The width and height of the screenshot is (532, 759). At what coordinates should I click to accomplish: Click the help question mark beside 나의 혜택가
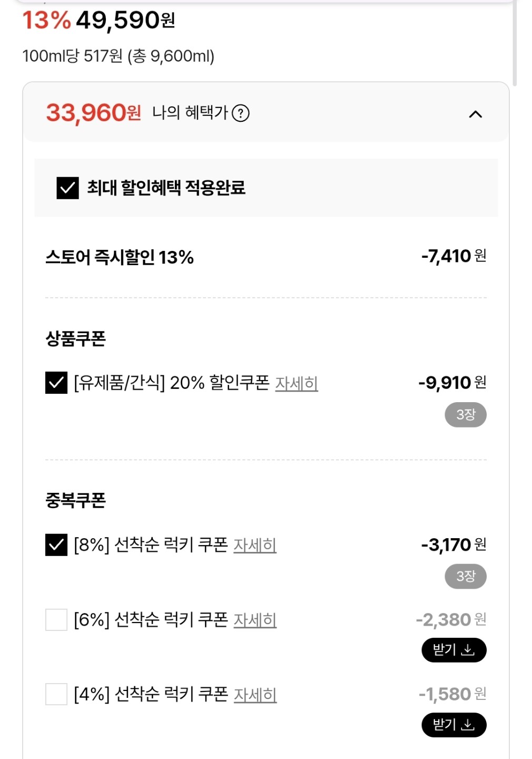[x=241, y=113]
